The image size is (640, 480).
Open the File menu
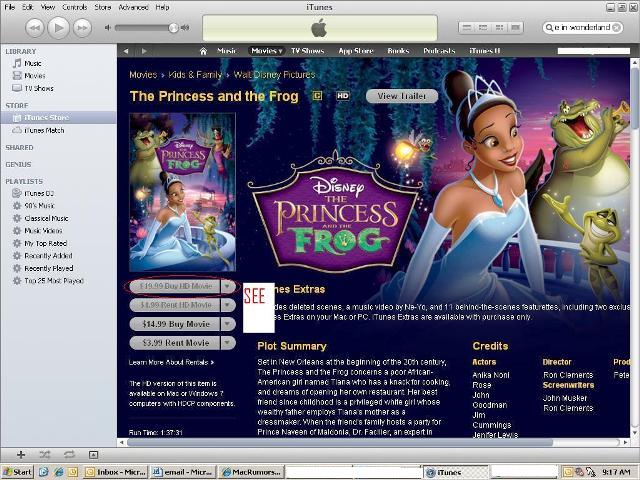click(x=9, y=7)
